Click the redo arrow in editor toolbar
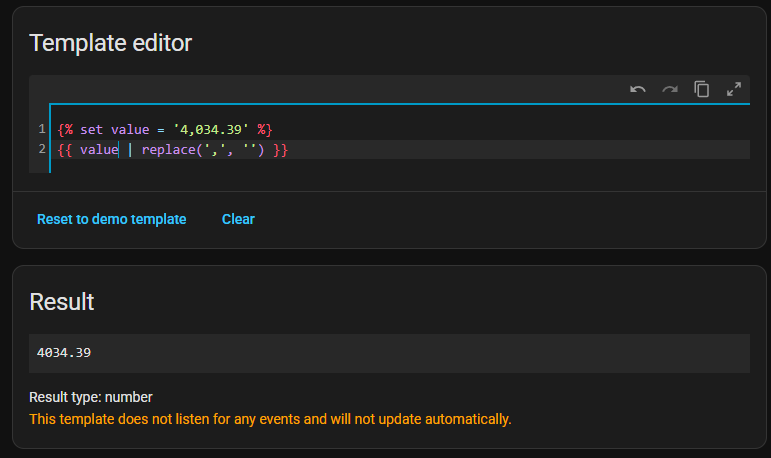The width and height of the screenshot is (771, 458). [x=670, y=89]
